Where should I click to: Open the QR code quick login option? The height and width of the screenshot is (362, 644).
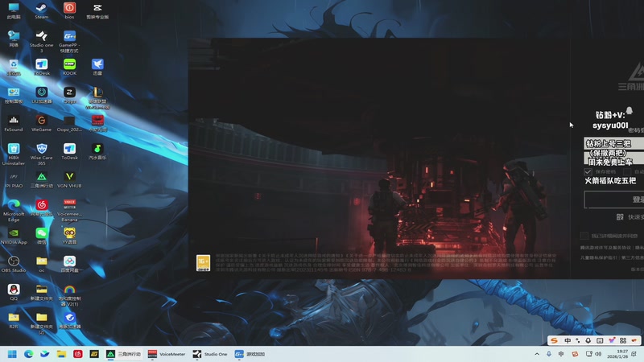630,216
